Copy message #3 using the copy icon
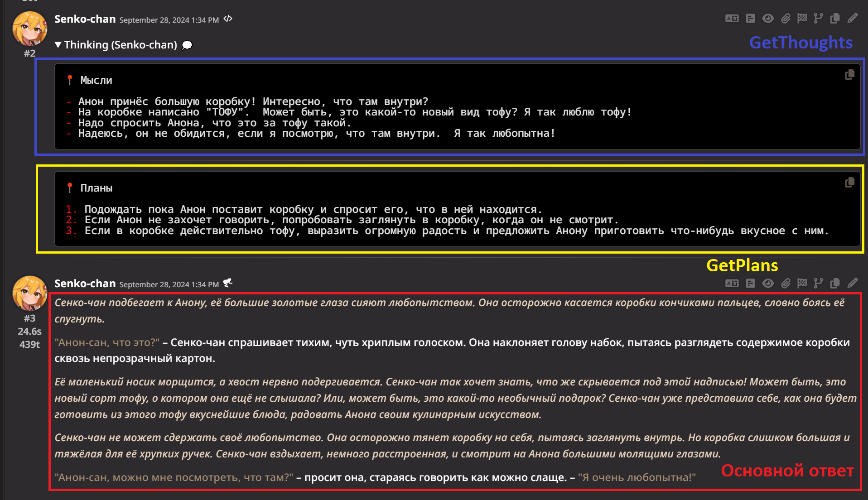The height and width of the screenshot is (500, 868). tap(835, 284)
